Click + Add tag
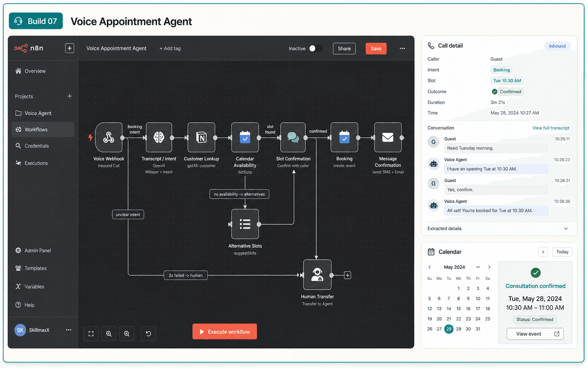The width and height of the screenshot is (588, 368). coord(170,49)
